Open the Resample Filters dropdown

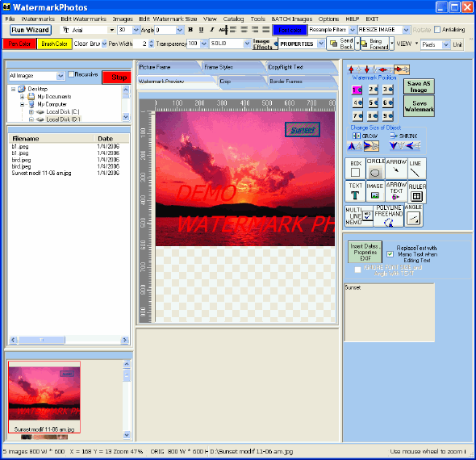click(353, 30)
